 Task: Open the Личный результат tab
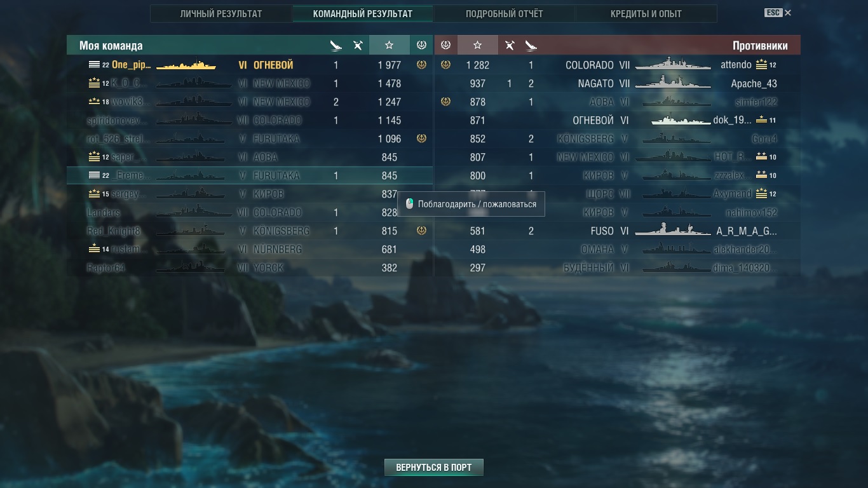click(221, 13)
